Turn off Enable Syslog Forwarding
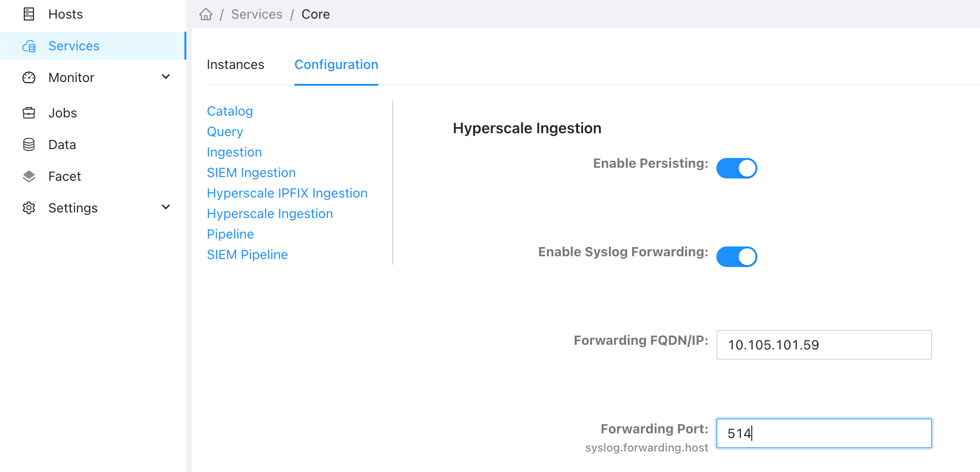 pyautogui.click(x=737, y=256)
